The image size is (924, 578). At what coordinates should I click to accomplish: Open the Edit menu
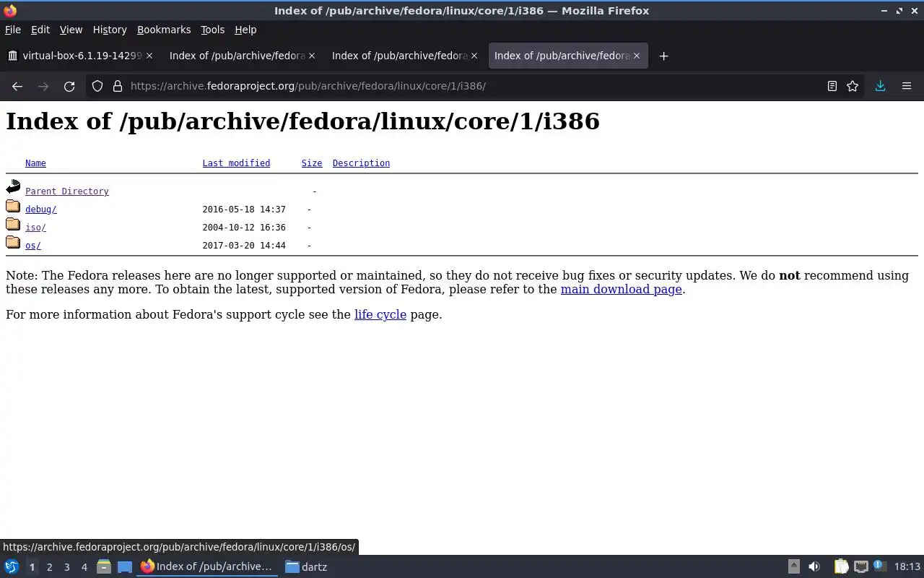pos(40,30)
